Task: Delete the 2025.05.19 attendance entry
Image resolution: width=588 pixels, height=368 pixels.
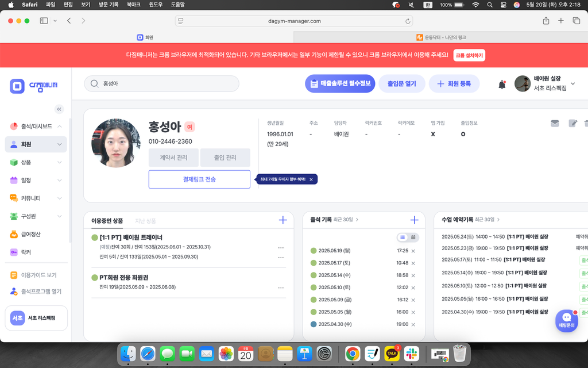Action: 413,251
